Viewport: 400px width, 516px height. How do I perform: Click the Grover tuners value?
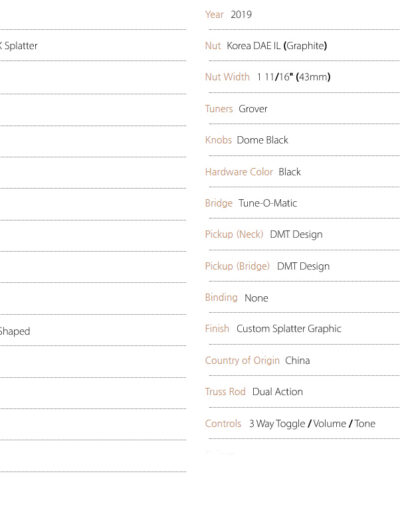[253, 109]
